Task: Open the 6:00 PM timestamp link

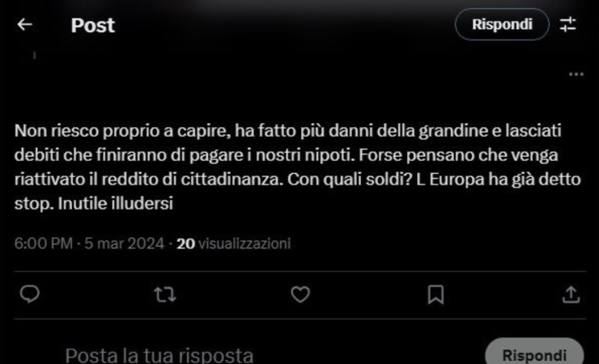Action: (x=44, y=243)
